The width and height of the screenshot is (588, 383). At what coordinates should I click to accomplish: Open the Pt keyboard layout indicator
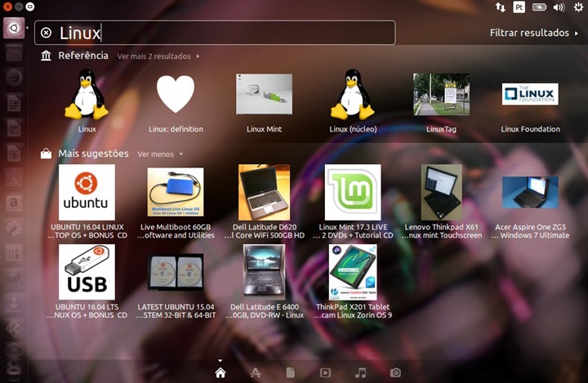(519, 7)
